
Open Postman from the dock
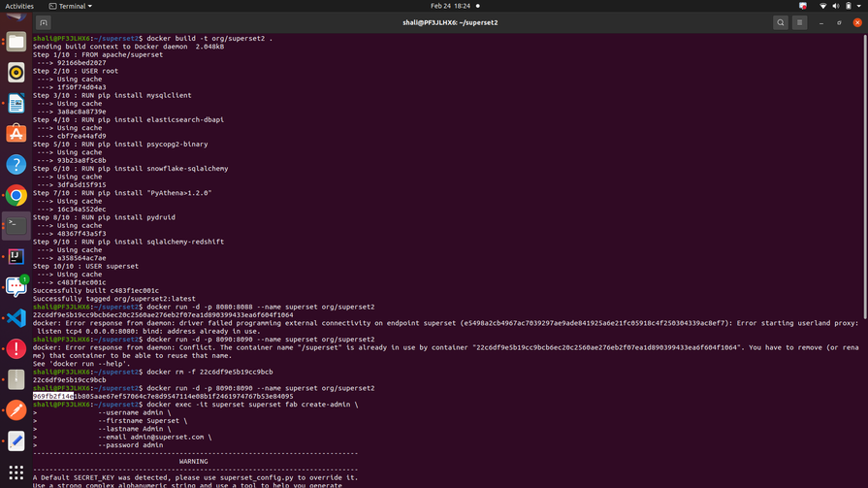point(16,410)
